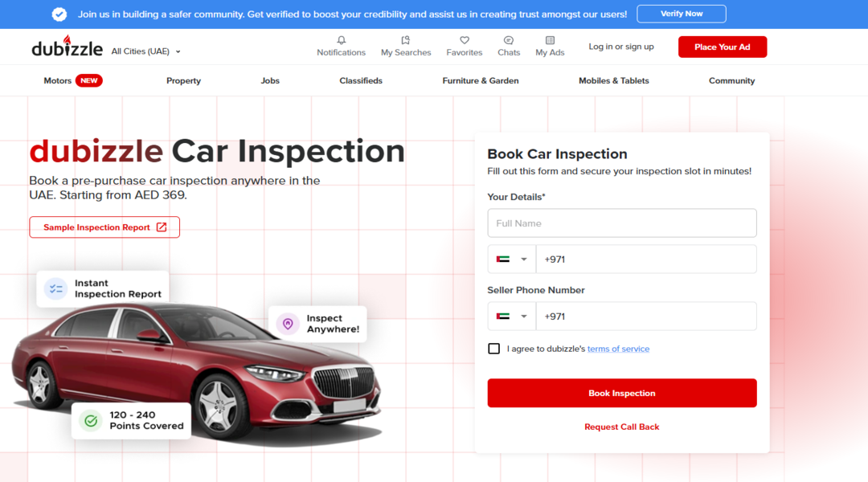Open the Notifications bell icon

tap(341, 41)
